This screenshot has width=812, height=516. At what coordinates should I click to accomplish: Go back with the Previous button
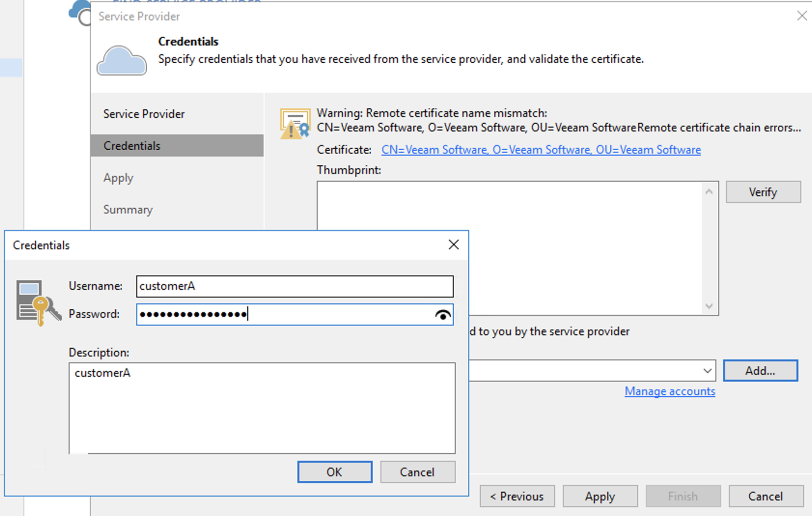click(x=517, y=496)
